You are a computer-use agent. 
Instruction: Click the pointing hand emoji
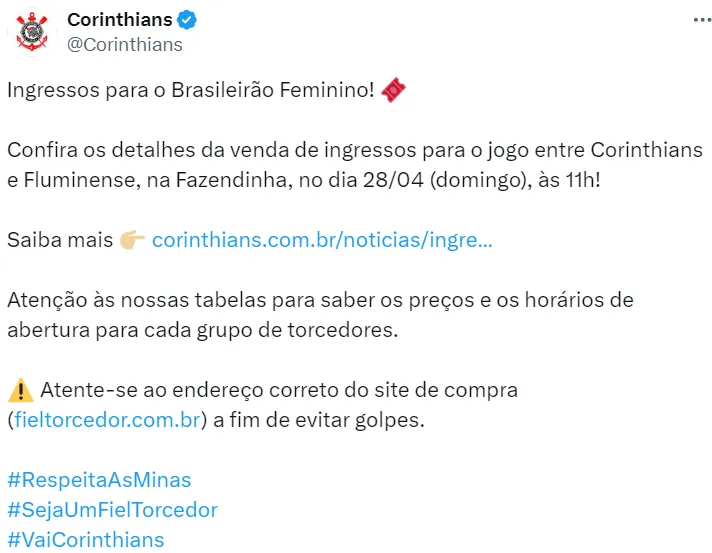pos(132,240)
